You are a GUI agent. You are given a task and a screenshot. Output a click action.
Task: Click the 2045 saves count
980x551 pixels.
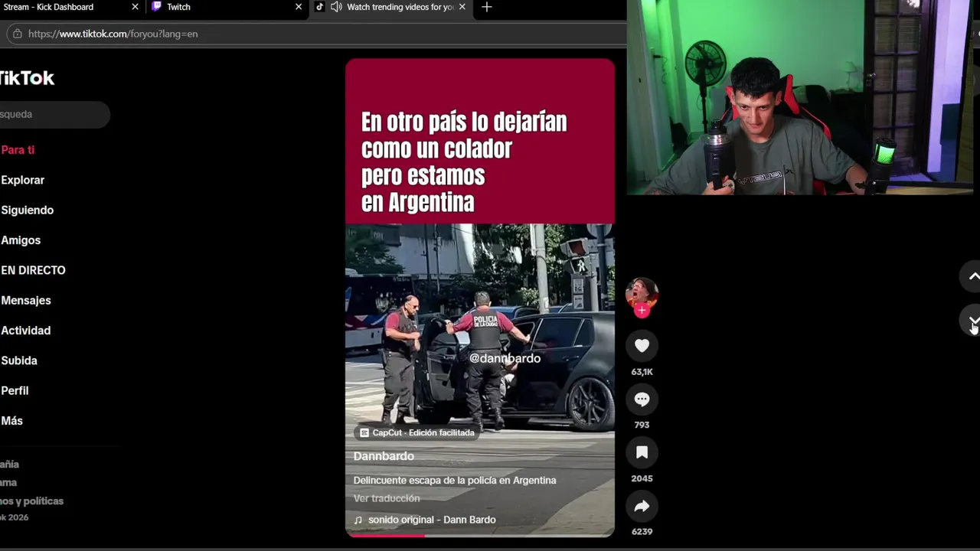642,478
